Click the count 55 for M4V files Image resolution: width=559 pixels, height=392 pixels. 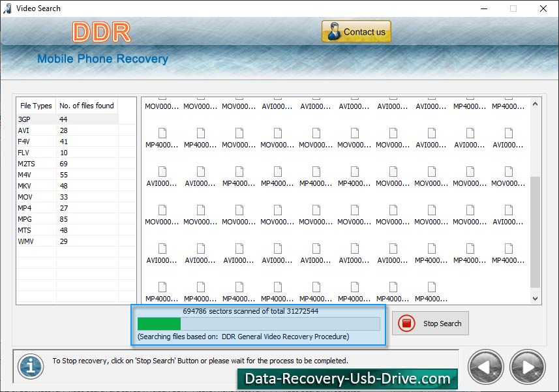click(x=63, y=175)
